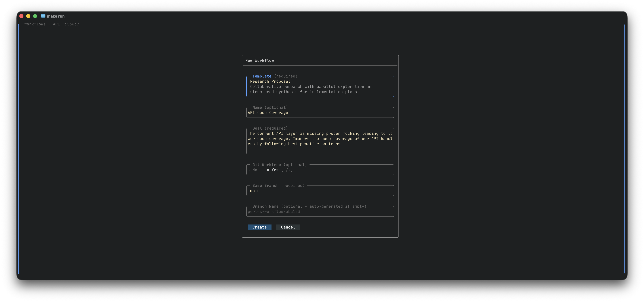644x302 pixels.
Task: Click the arrow hint next to Yes
Action: point(287,170)
